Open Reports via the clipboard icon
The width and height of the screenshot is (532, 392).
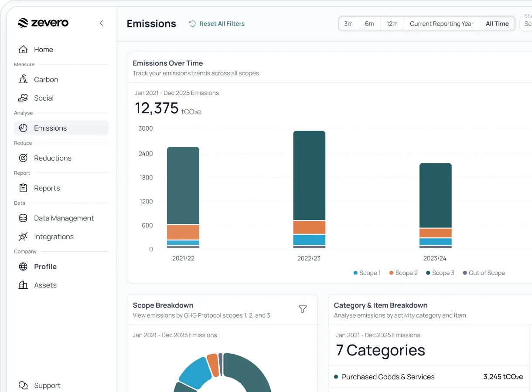point(23,188)
